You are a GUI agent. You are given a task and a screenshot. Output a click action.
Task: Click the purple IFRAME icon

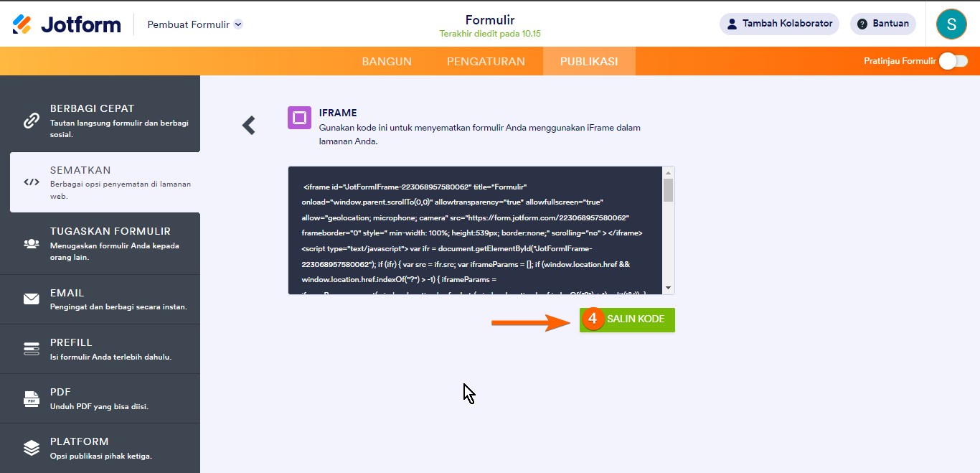(299, 118)
